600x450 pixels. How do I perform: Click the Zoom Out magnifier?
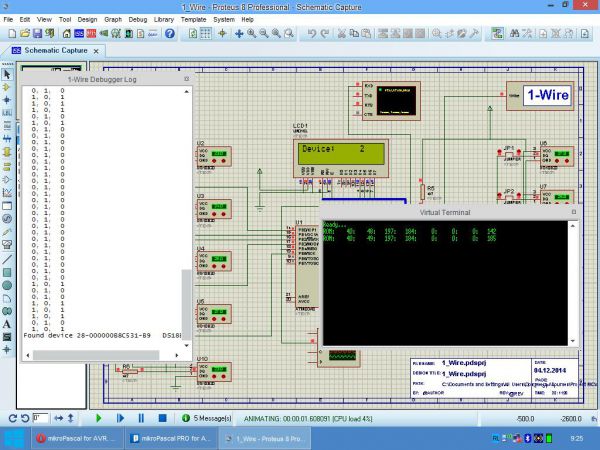point(264,34)
